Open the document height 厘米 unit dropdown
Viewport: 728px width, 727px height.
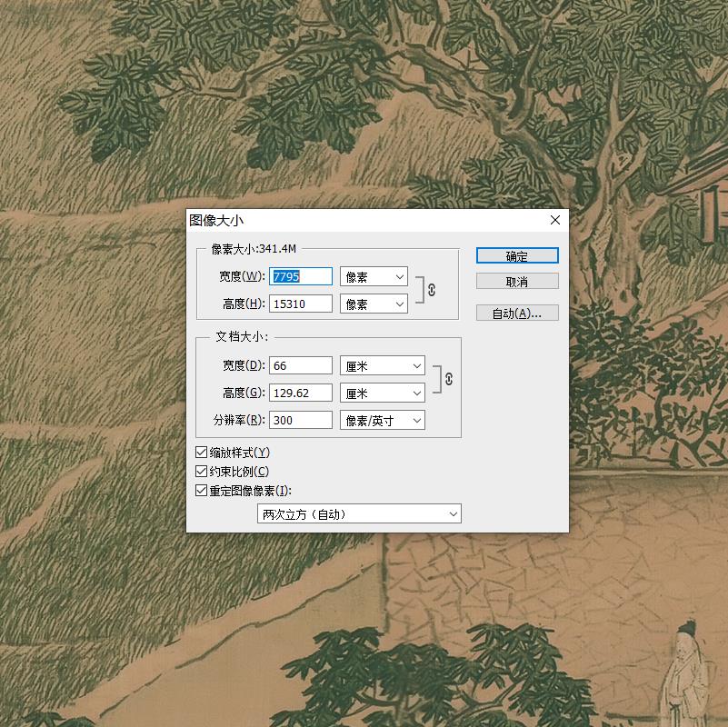(383, 393)
